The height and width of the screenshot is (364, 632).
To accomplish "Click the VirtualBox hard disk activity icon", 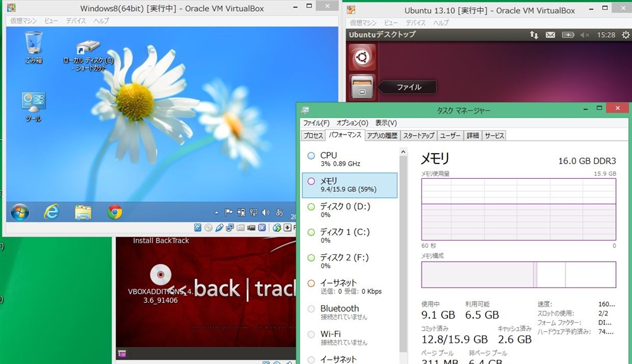I will pos(197,228).
